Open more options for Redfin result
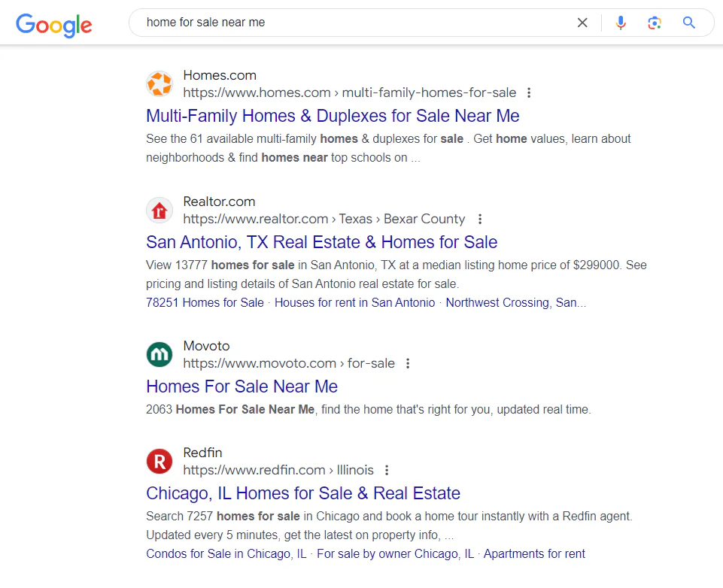This screenshot has width=723, height=588. 387,470
